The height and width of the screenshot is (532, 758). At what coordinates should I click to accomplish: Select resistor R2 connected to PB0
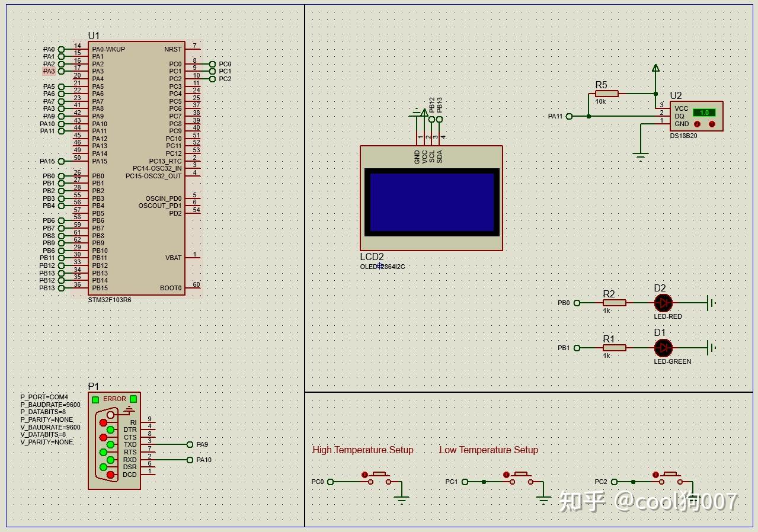614,303
